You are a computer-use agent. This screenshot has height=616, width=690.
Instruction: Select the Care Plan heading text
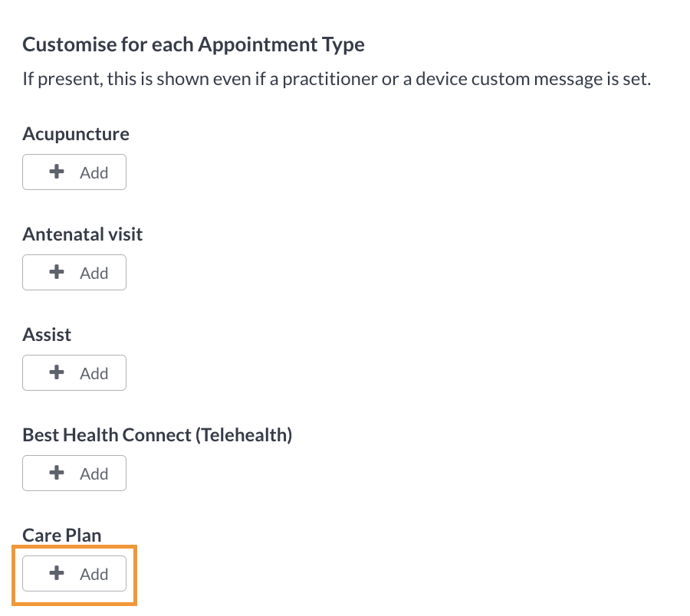point(61,535)
